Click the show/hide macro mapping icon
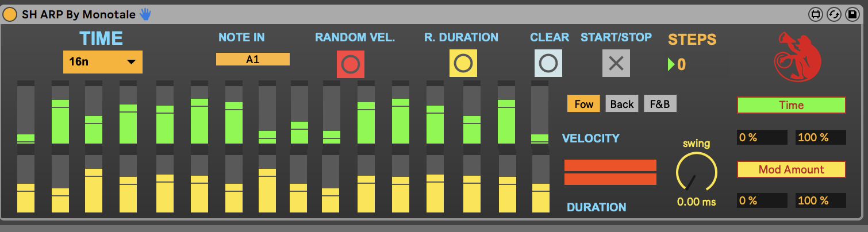 [816, 14]
